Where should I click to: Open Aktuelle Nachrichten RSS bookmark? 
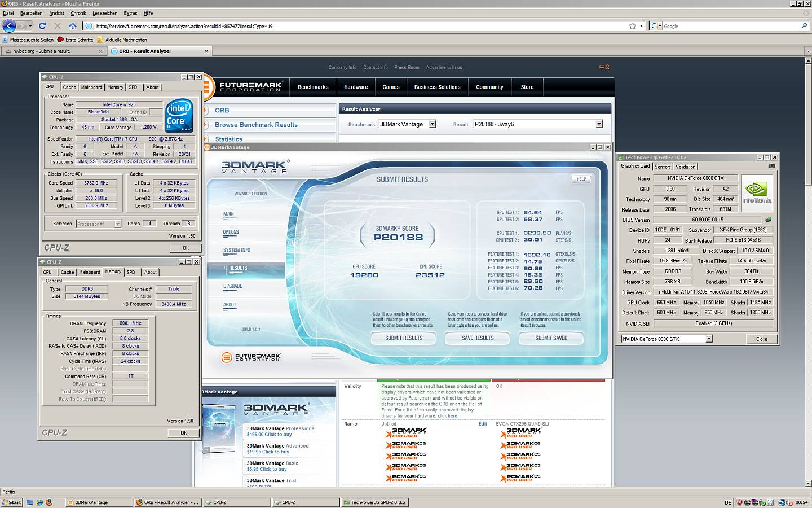(122, 40)
